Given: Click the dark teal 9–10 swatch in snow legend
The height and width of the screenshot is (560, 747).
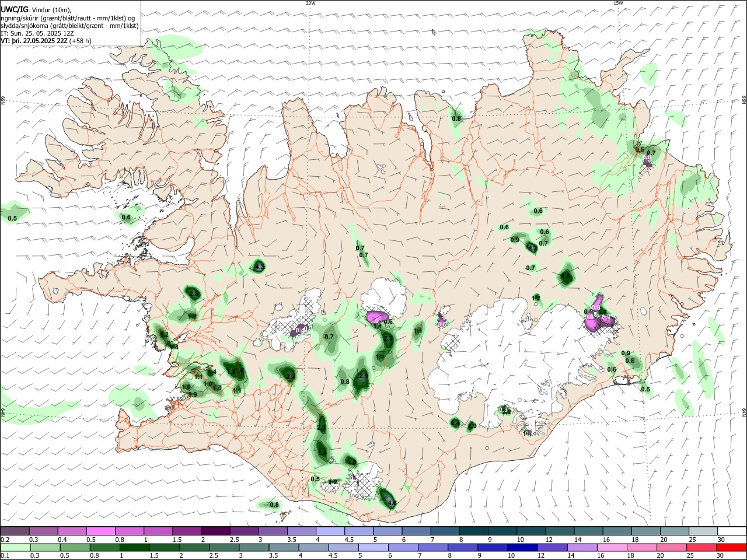Looking at the screenshot, I should click(x=502, y=531).
